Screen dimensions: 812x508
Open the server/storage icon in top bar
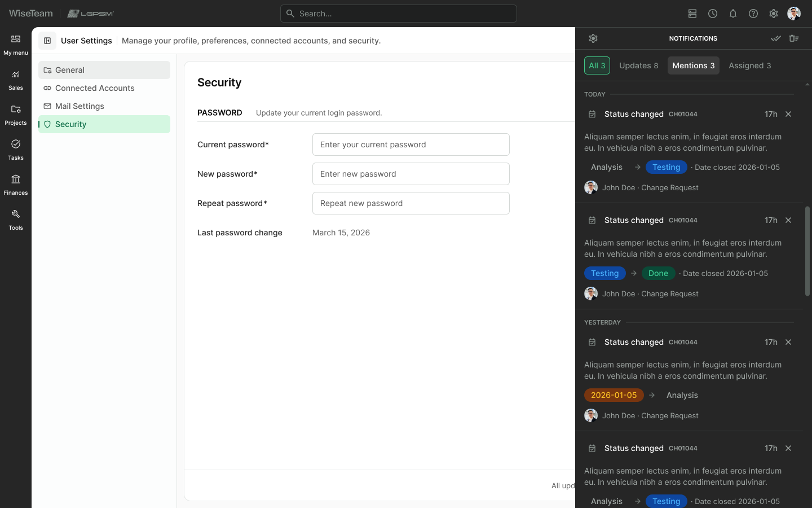[692, 14]
